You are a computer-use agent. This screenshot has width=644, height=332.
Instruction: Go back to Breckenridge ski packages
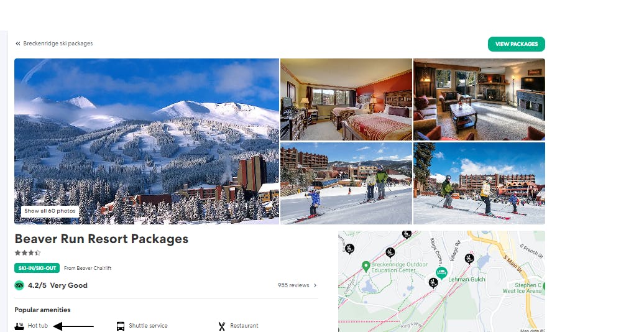(58, 44)
